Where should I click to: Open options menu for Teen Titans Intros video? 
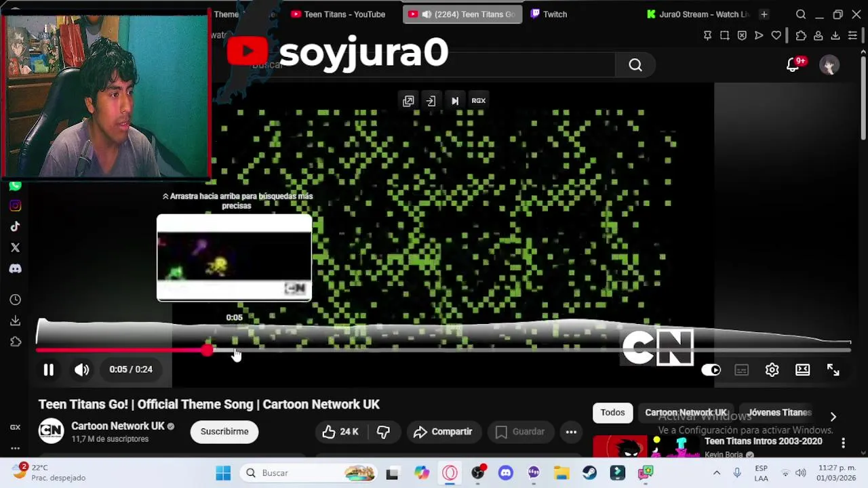point(843,443)
